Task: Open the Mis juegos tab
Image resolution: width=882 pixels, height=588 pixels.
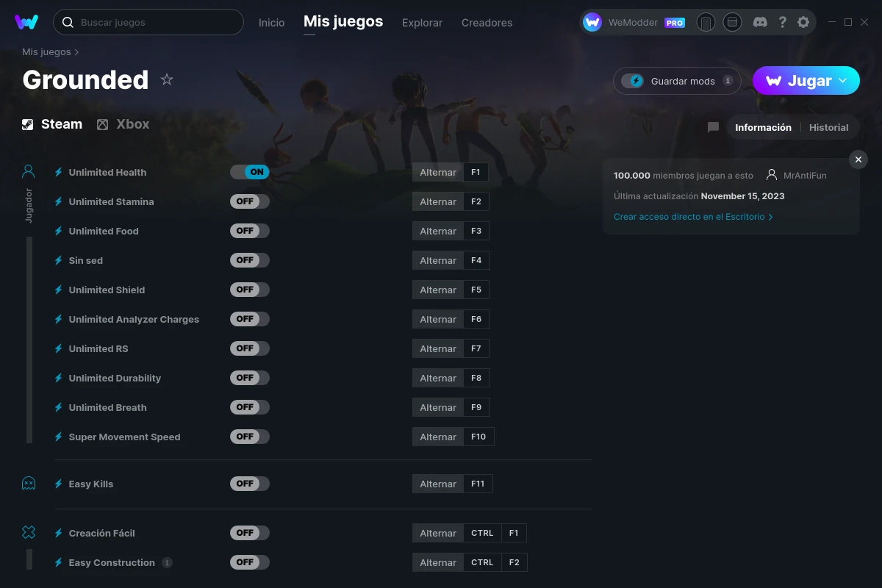Action: click(x=343, y=21)
